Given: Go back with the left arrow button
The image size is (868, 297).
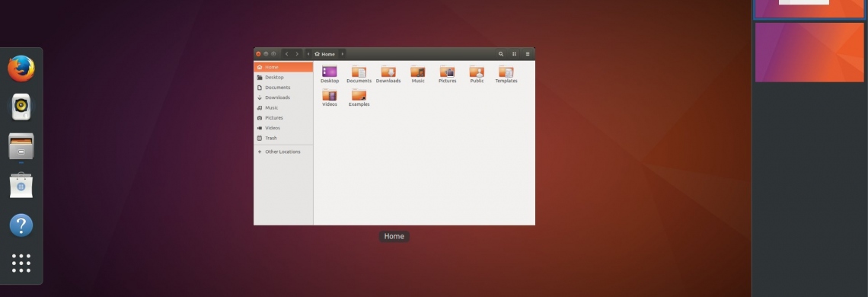Looking at the screenshot, I should 286,54.
